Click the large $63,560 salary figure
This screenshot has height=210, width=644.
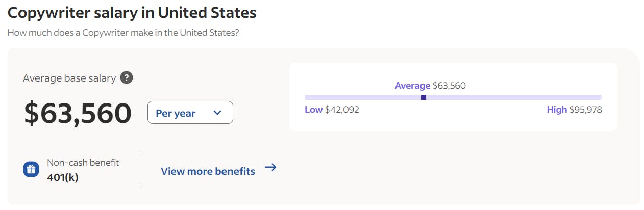[x=78, y=113]
